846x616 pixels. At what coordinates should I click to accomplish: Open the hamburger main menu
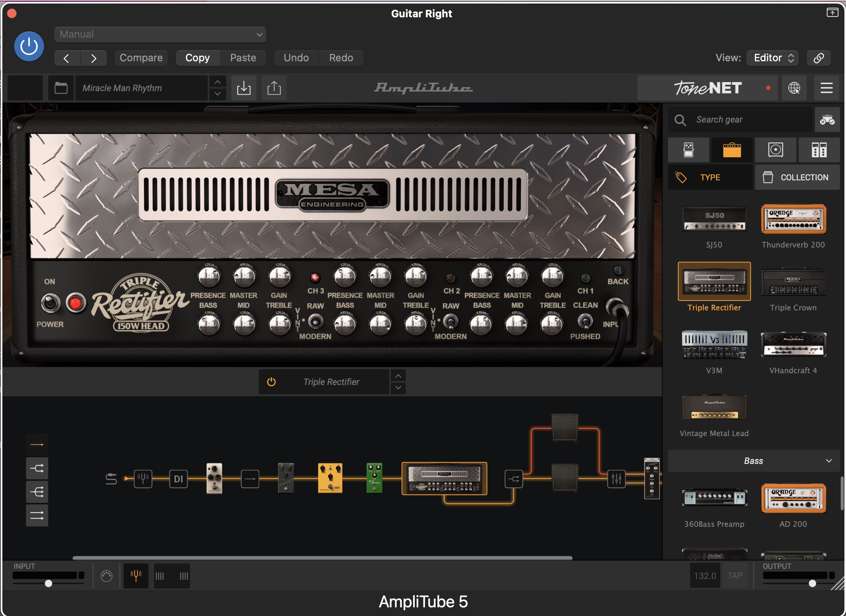[826, 88]
